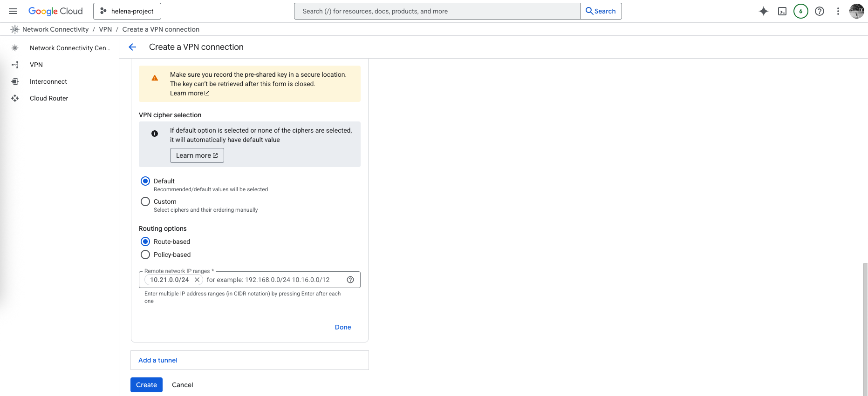Open Gemini AI assistant sparkle icon
The height and width of the screenshot is (396, 868).
point(763,11)
